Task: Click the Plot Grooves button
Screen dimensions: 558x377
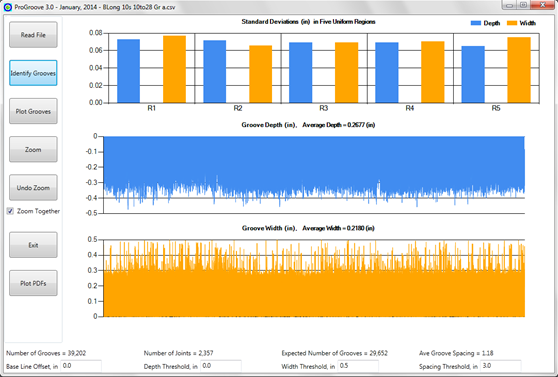Action: [x=33, y=111]
